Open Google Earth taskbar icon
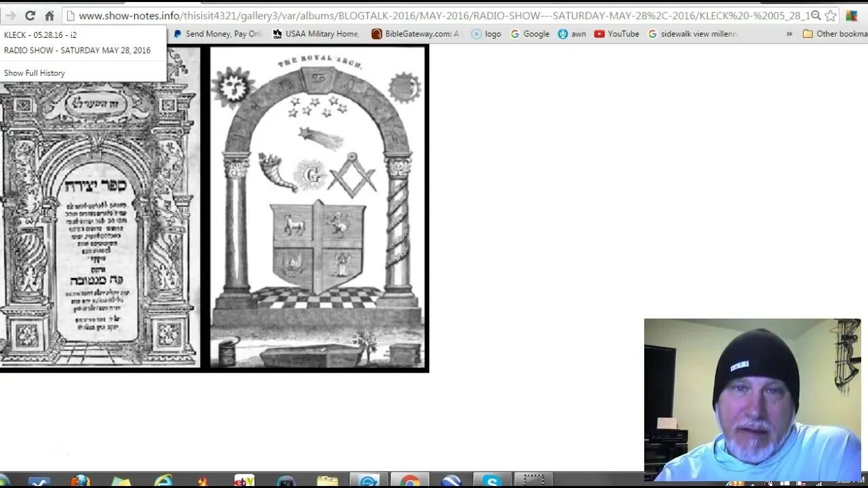The height and width of the screenshot is (488, 868). click(451, 482)
